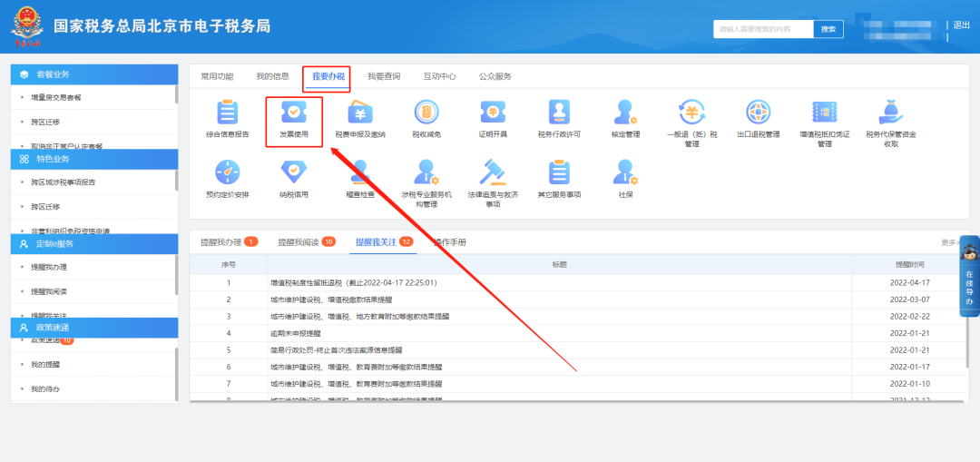The width and height of the screenshot is (980, 462).
Task: Click the 退出 logout link
Action: 961,25
